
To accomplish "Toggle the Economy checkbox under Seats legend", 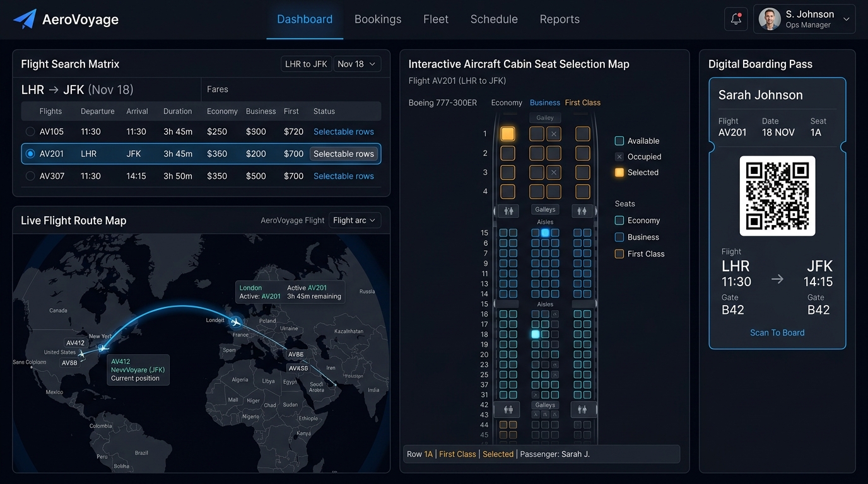I will 619,221.
